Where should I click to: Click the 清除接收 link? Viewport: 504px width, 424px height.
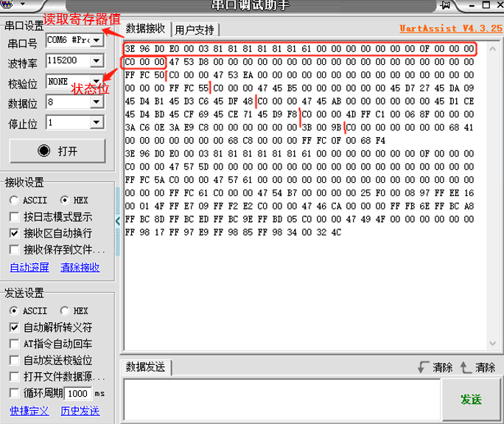(80, 267)
